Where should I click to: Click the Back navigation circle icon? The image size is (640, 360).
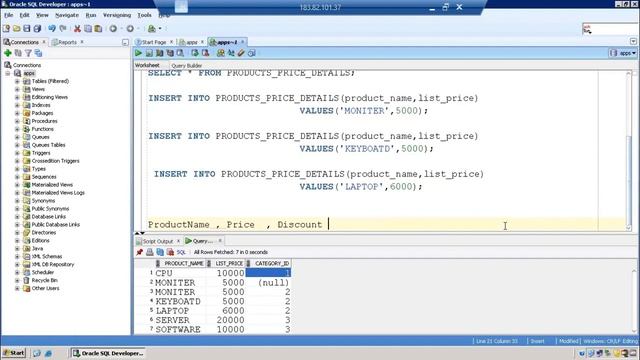[x=113, y=29]
